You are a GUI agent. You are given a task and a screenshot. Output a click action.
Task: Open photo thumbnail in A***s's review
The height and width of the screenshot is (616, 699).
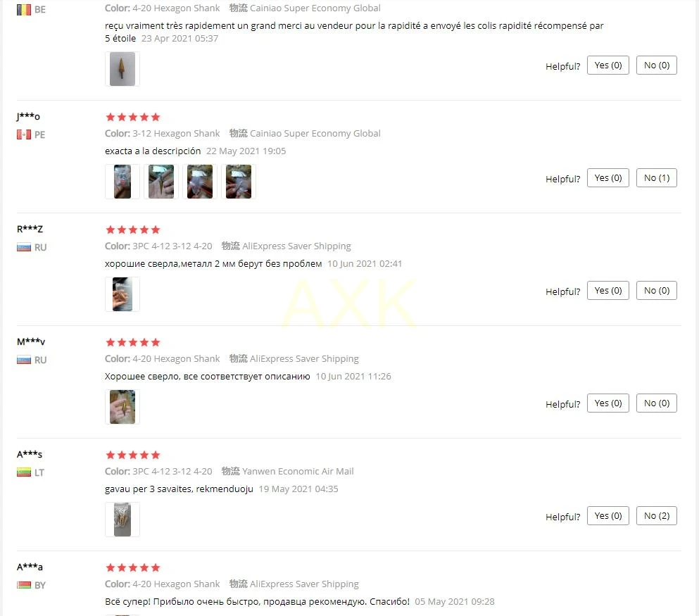point(122,520)
